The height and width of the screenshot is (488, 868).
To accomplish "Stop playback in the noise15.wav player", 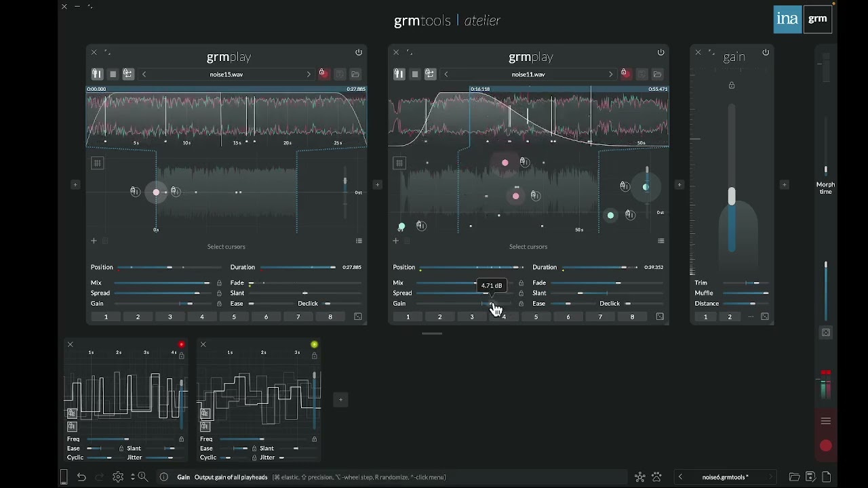I will (x=113, y=74).
